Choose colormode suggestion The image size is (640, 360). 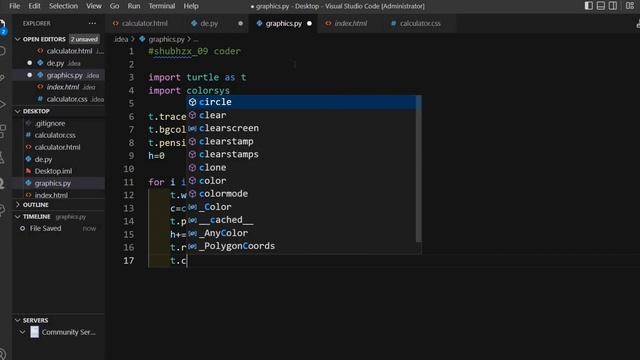pyautogui.click(x=301, y=193)
